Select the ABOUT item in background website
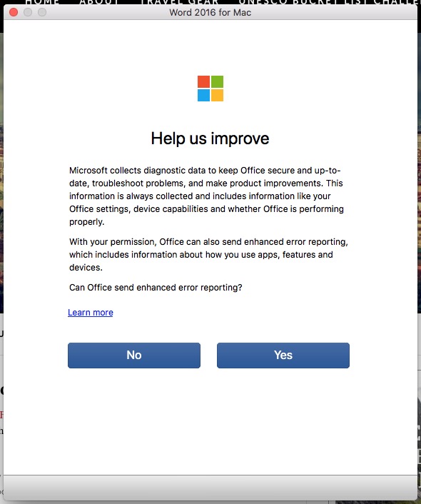Screen dimensions: 421x504 click(x=99, y=2)
